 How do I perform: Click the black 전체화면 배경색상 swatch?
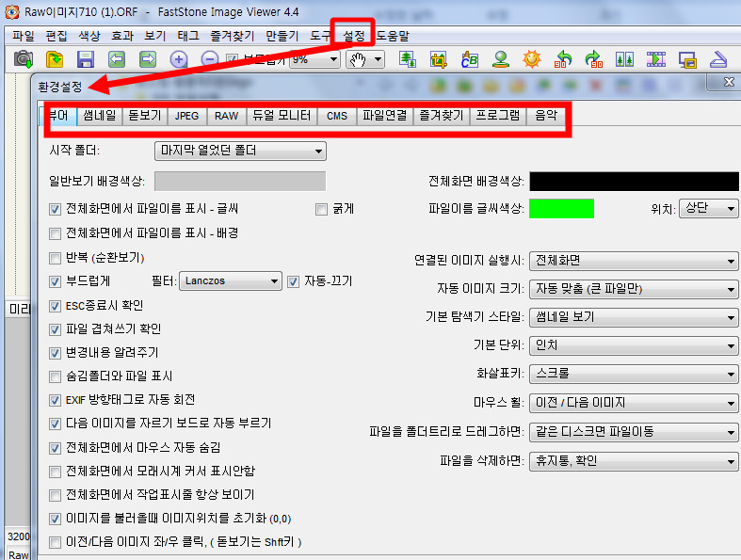click(x=634, y=182)
